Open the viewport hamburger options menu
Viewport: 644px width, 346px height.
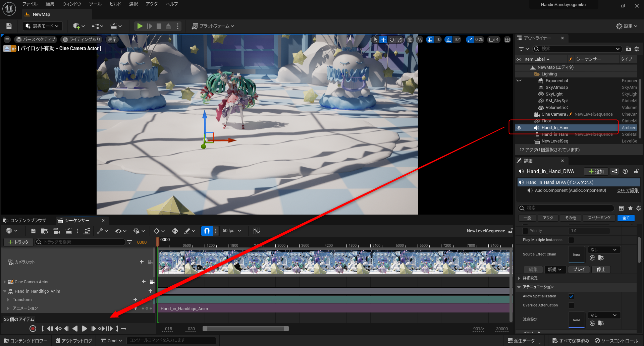tap(7, 40)
